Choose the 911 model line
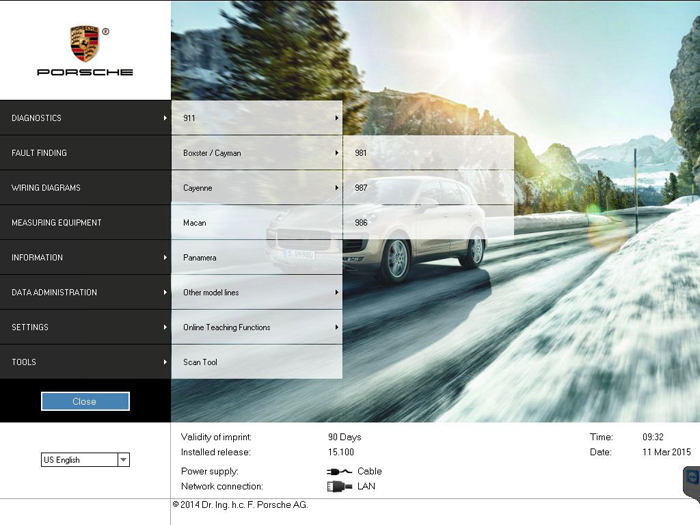 [x=257, y=118]
